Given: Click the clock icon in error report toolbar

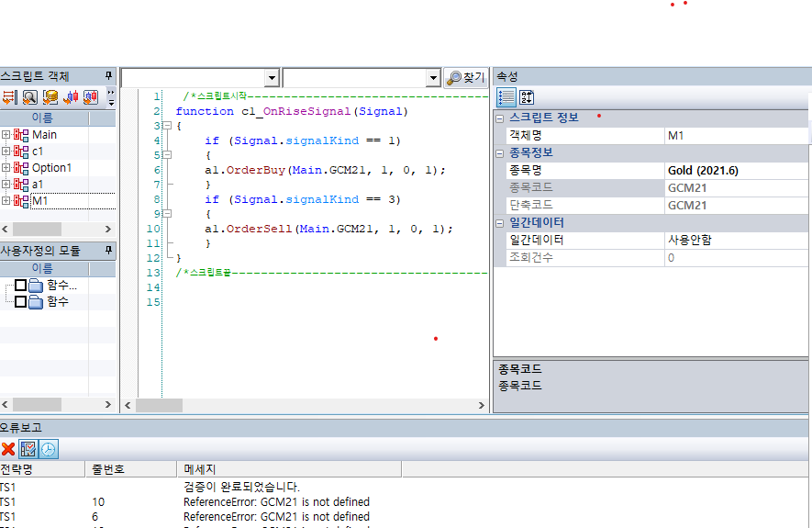Looking at the screenshot, I should click(x=48, y=449).
